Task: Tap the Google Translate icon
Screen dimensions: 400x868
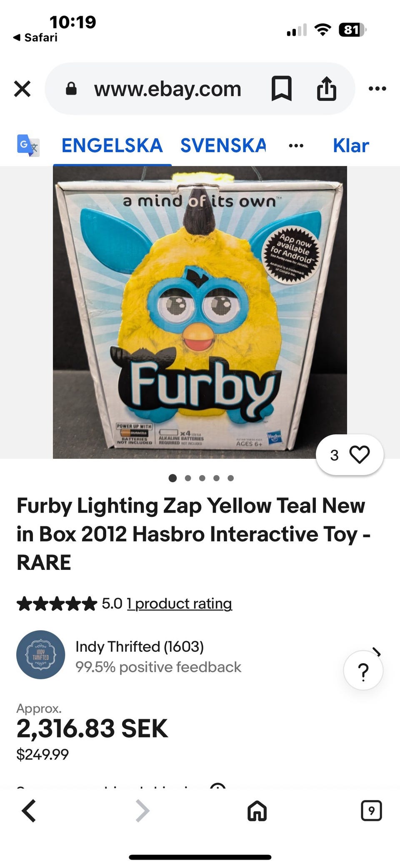Action: click(x=28, y=145)
